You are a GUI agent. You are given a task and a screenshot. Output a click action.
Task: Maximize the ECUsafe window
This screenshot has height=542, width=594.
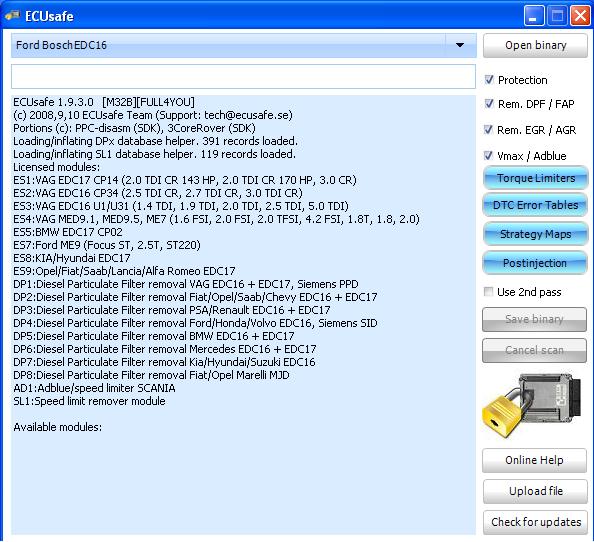pos(557,16)
